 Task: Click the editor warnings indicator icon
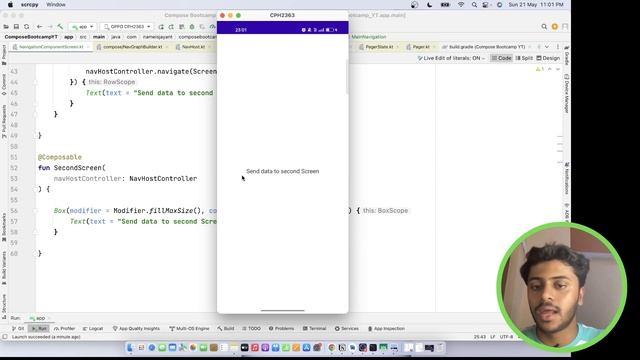point(540,69)
